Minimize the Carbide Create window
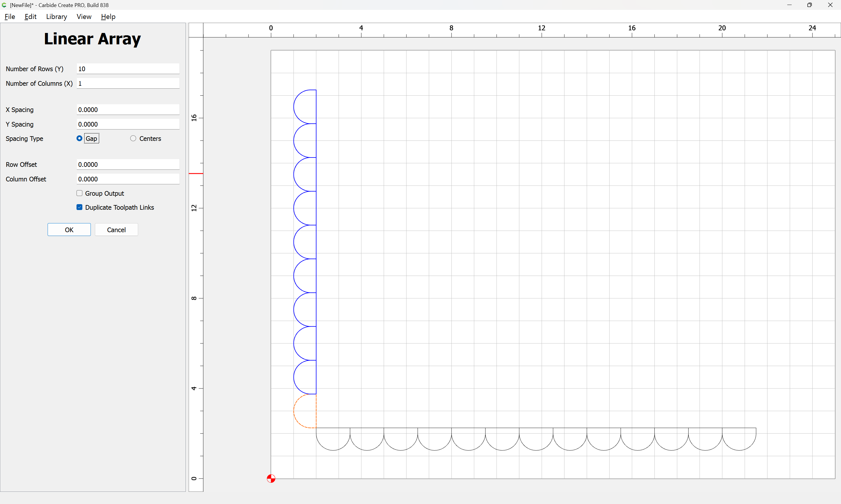Screen dimensions: 841x504 pyautogui.click(x=789, y=5)
